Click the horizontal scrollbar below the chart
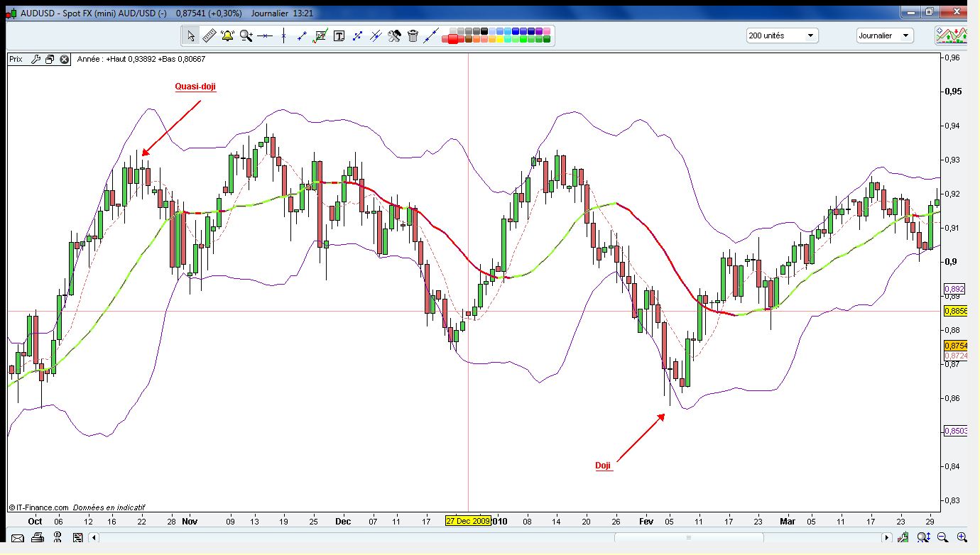The width and height of the screenshot is (980, 555). tap(687, 537)
